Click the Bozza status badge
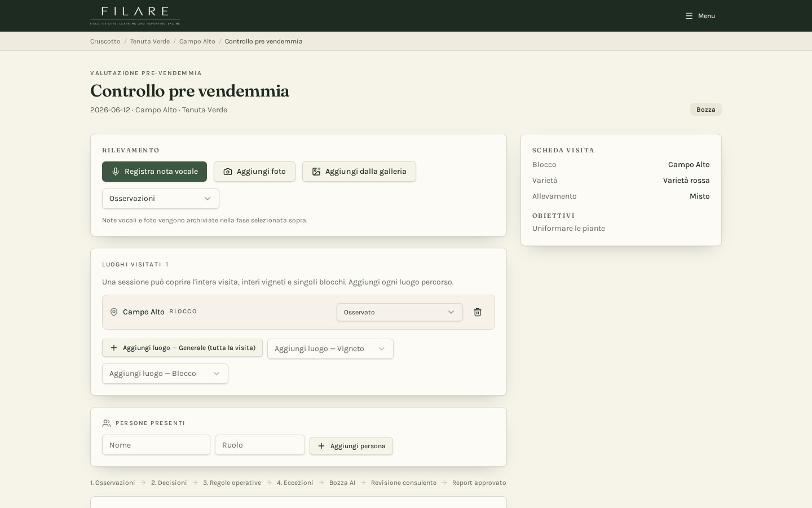 pyautogui.click(x=706, y=110)
